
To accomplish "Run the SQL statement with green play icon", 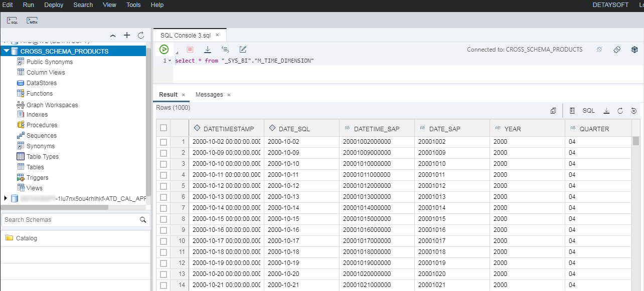I will 163,49.
